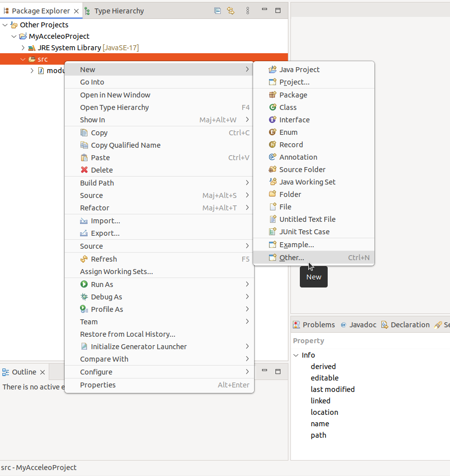450x476 pixels.
Task: Select Package from the New submenu
Action: pyautogui.click(x=293, y=95)
